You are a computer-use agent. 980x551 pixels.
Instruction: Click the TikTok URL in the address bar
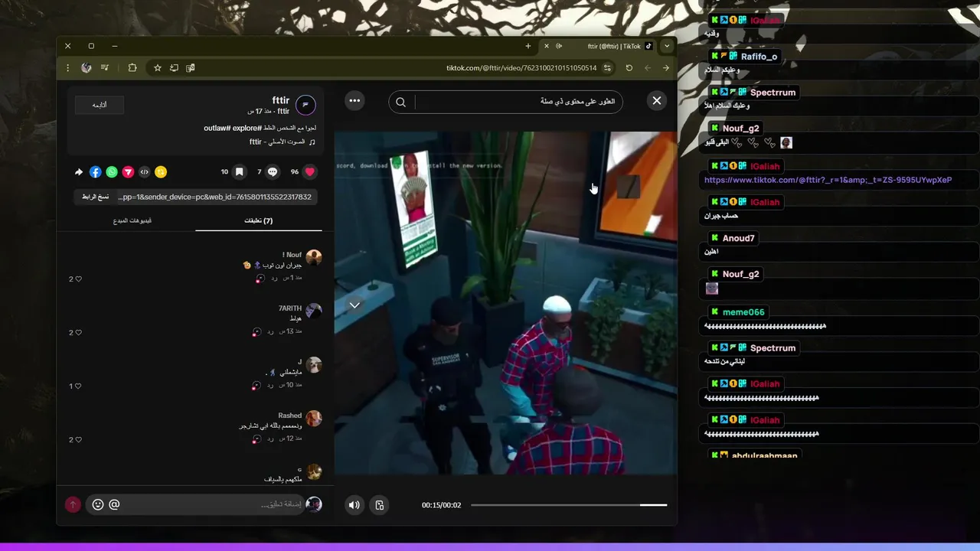click(x=521, y=68)
